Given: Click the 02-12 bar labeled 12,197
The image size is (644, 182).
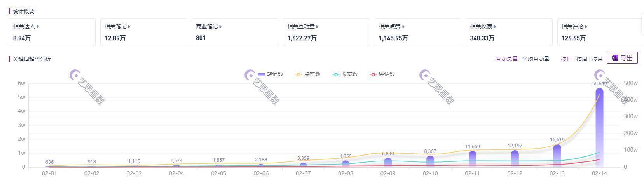Looking at the screenshot, I should pyautogui.click(x=515, y=159).
